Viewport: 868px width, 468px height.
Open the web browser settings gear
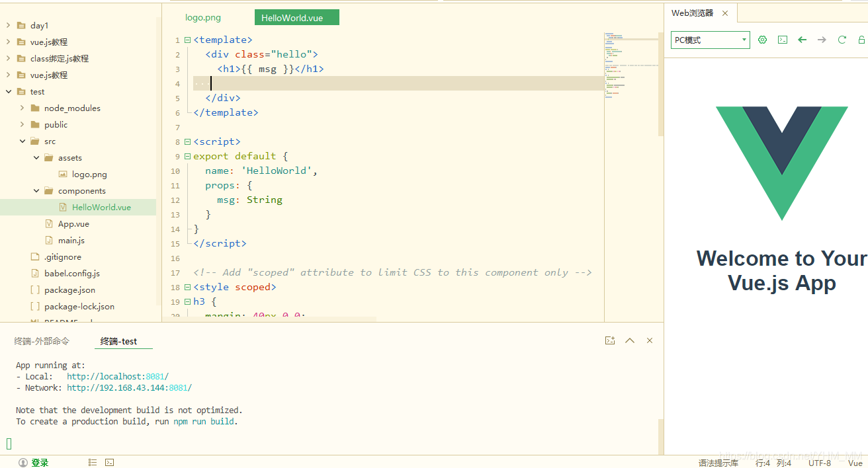click(x=762, y=40)
